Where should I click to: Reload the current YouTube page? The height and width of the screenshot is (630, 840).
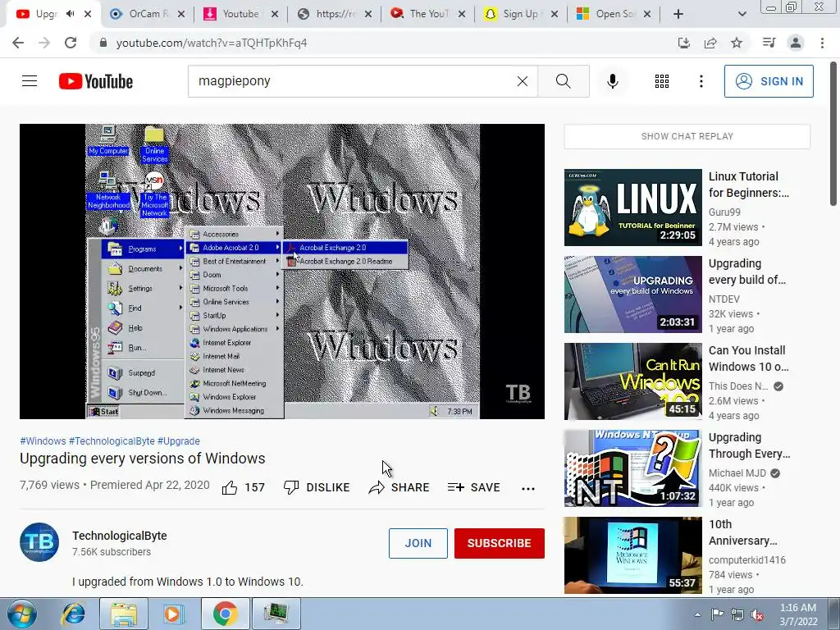click(71, 43)
